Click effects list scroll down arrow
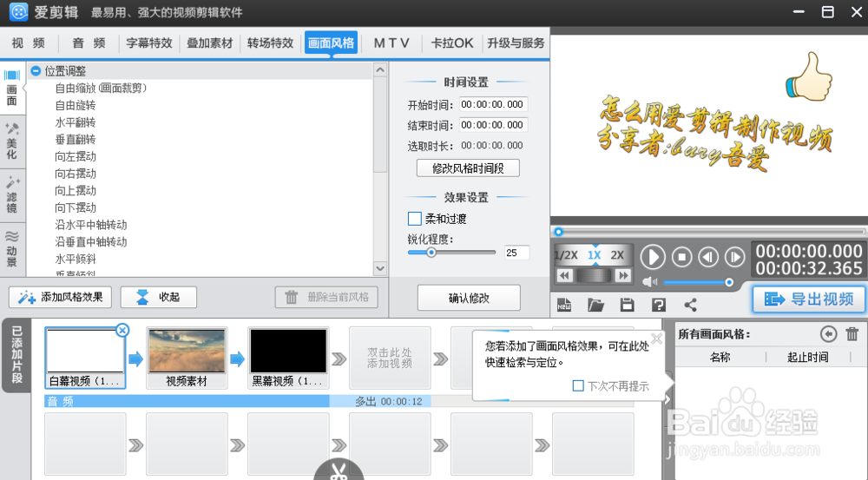This screenshot has height=480, width=868. (380, 268)
